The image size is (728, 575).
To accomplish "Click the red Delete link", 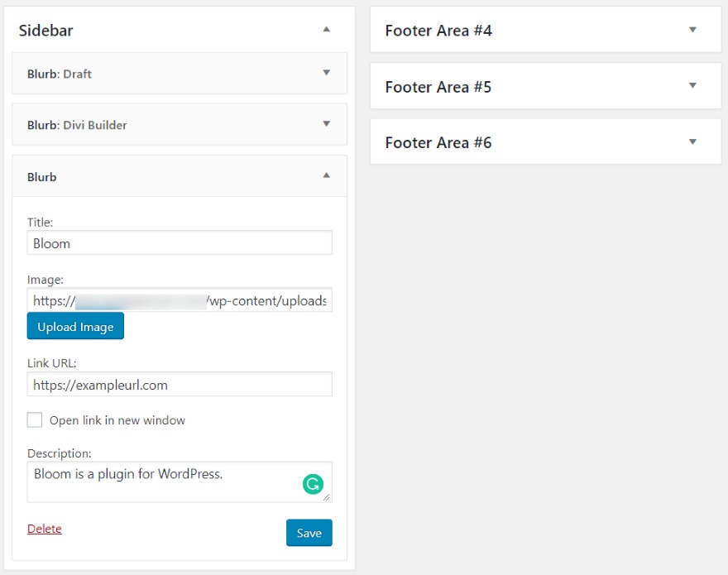I will (45, 529).
